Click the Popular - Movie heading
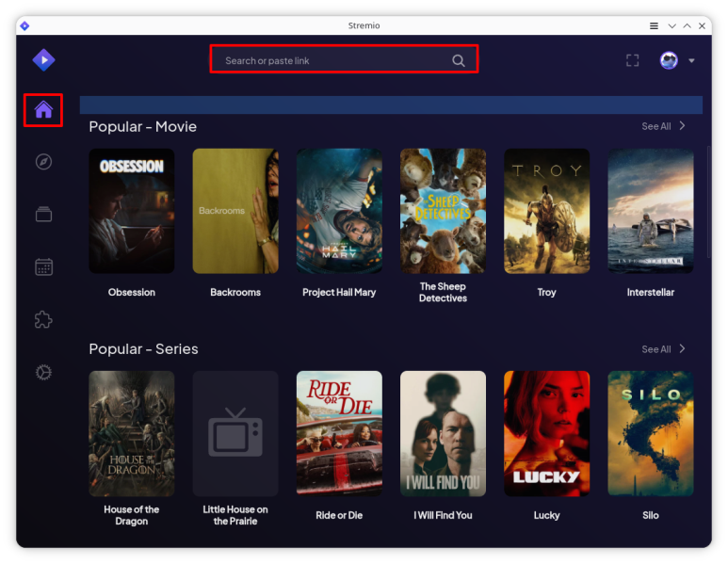The width and height of the screenshot is (728, 564). pos(143,126)
